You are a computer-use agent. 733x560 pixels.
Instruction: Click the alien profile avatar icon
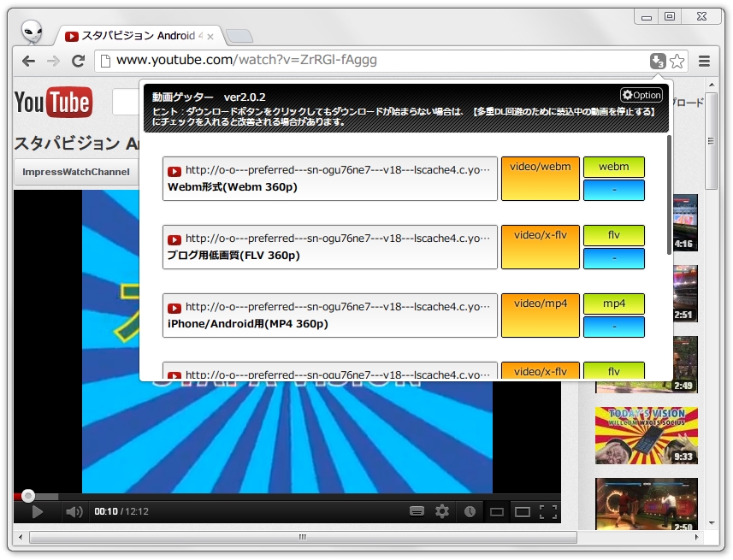coord(33,32)
